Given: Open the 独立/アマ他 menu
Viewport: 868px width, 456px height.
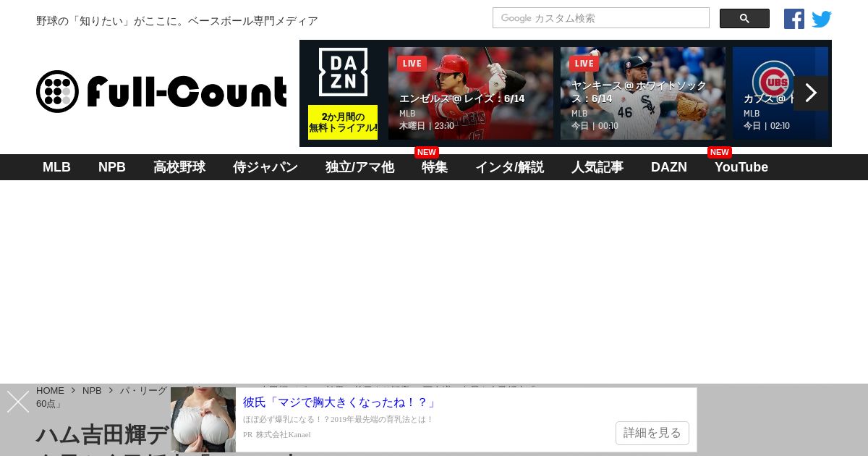Looking at the screenshot, I should [359, 167].
